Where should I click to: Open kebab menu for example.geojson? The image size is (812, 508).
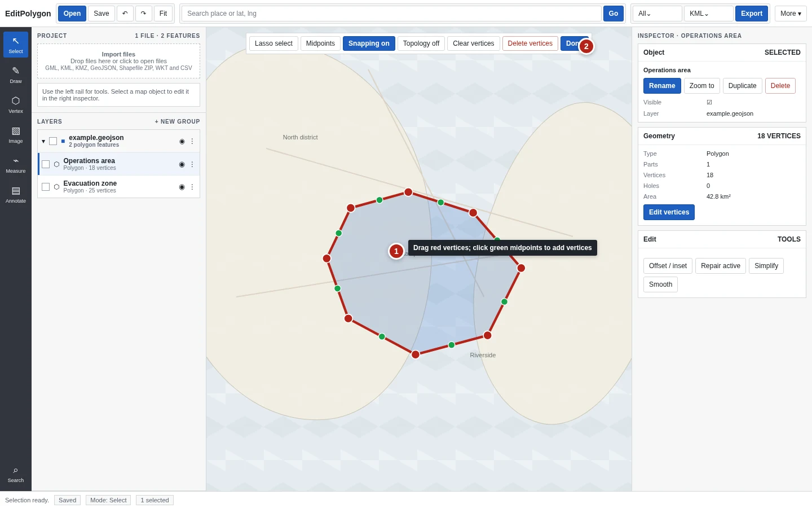[x=192, y=141]
